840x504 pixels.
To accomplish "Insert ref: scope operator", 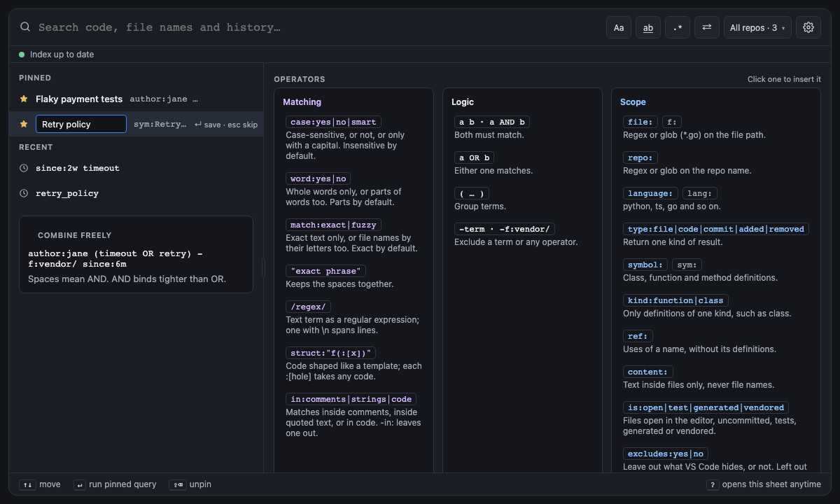I will 638,336.
